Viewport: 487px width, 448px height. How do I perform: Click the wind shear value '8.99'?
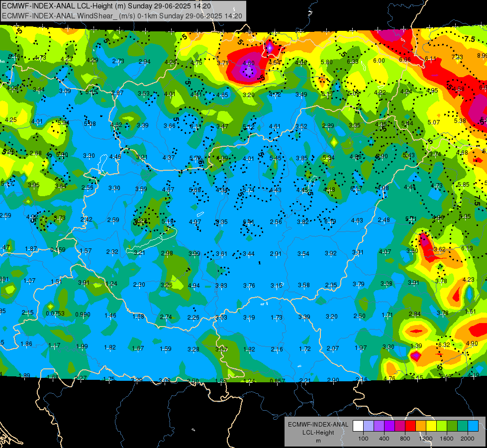tap(482, 55)
